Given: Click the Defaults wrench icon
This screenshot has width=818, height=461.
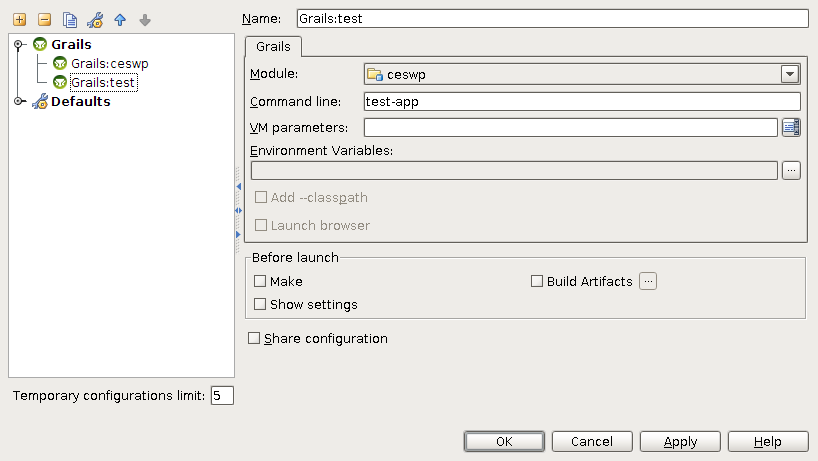Looking at the screenshot, I should click(40, 101).
